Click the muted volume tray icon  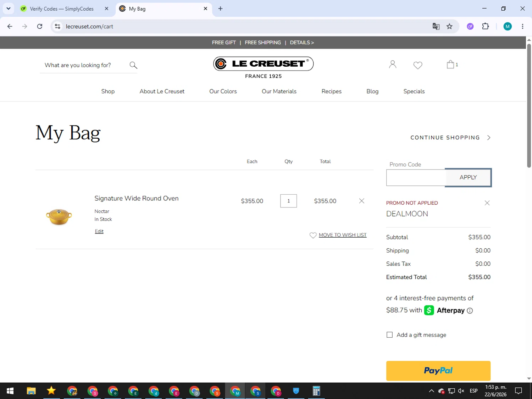click(x=461, y=391)
